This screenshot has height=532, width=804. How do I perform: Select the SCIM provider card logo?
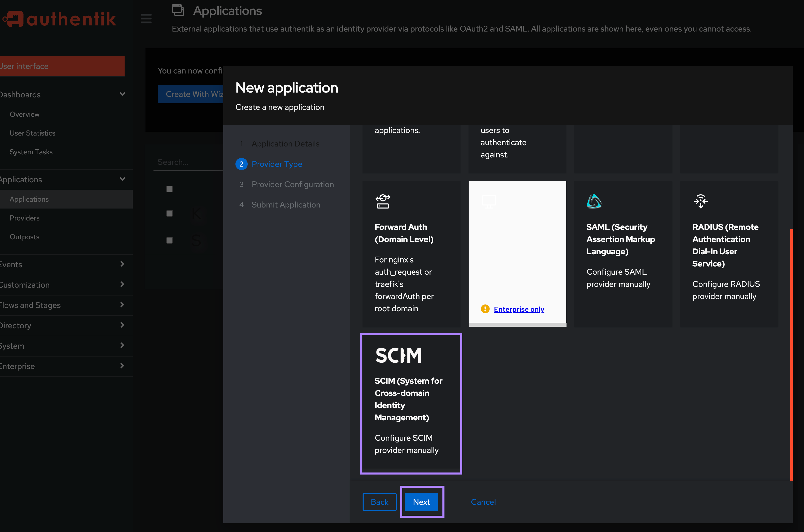point(399,355)
